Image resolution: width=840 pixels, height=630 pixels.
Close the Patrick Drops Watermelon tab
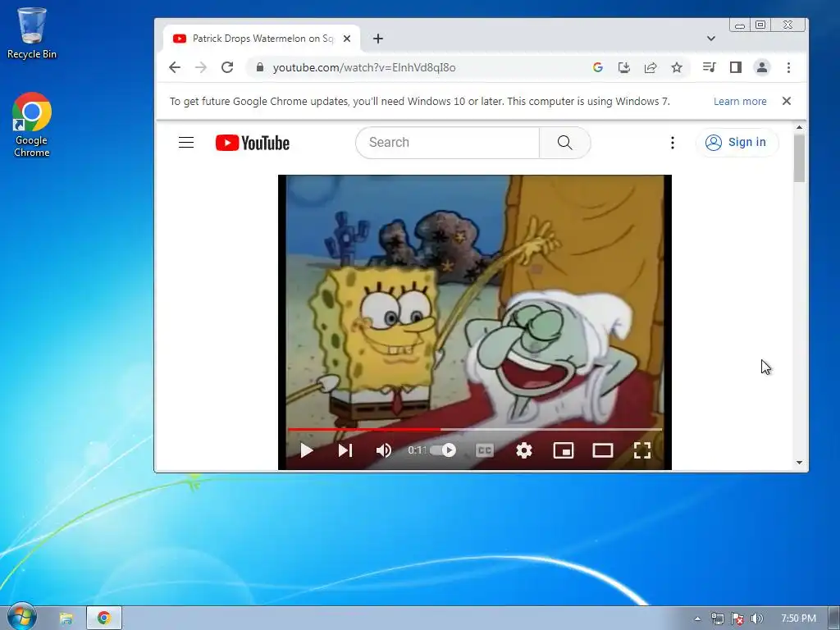click(x=347, y=39)
